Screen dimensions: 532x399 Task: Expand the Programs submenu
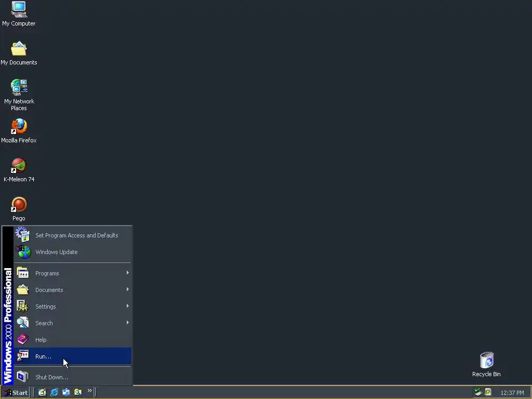(x=72, y=273)
